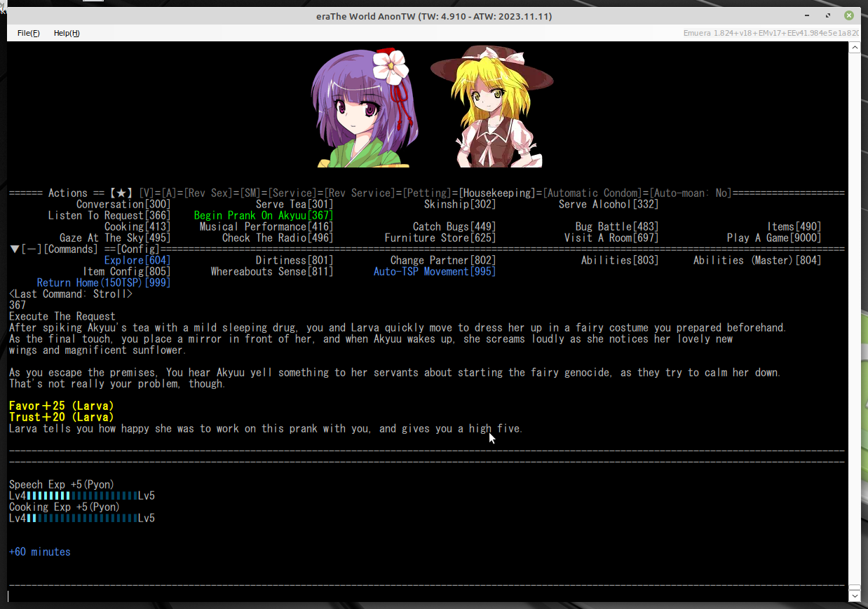Toggle the [Service] action filter
Viewport: 868px width, 609px height.
click(292, 193)
